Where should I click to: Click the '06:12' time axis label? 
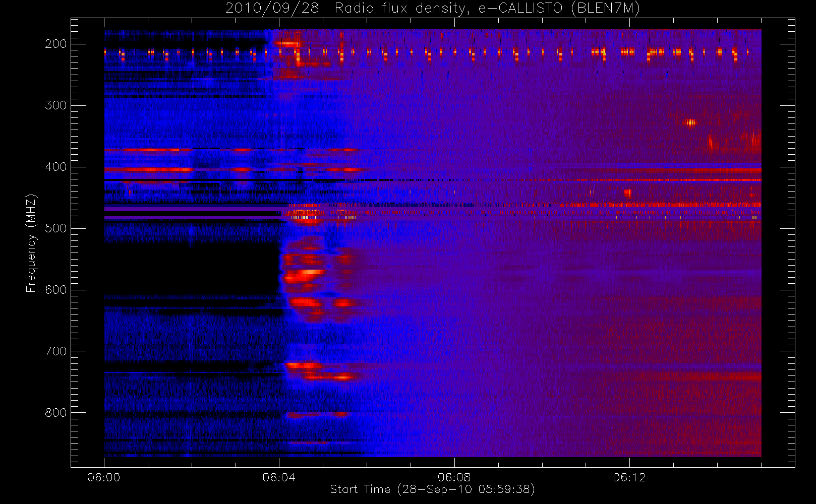[x=629, y=477]
